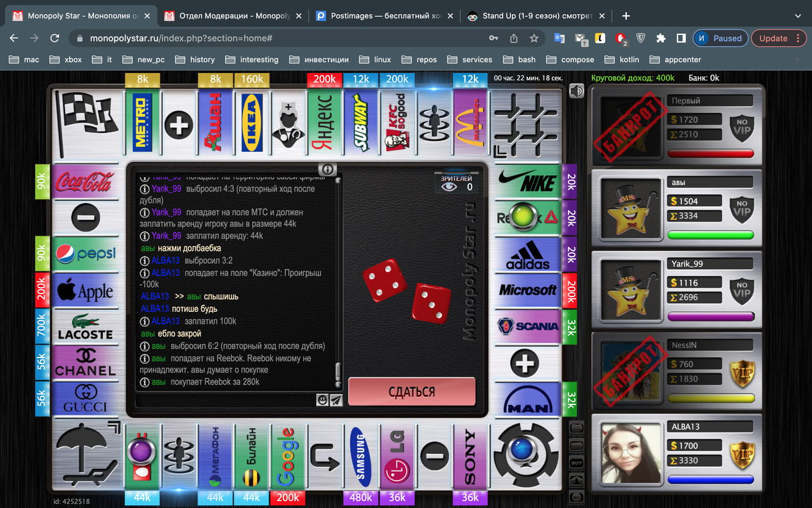Click the chat log scrollbar
This screenshot has height=508, width=812.
(x=338, y=283)
